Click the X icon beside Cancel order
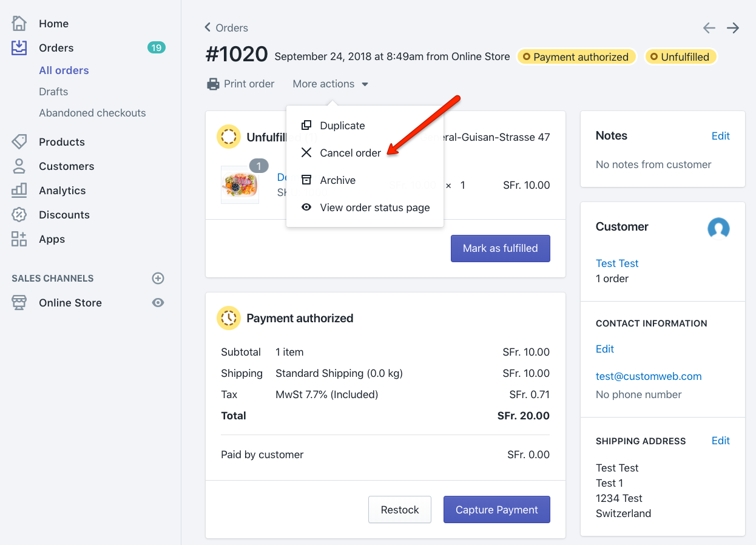The image size is (756, 545). tap(306, 152)
